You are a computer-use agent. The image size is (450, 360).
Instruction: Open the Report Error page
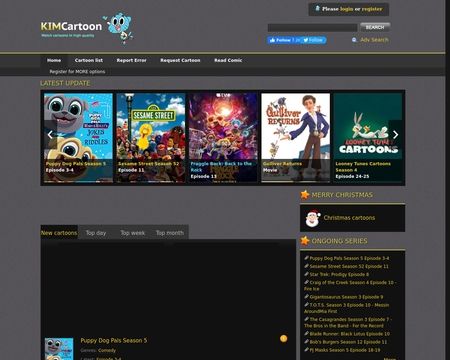131,60
